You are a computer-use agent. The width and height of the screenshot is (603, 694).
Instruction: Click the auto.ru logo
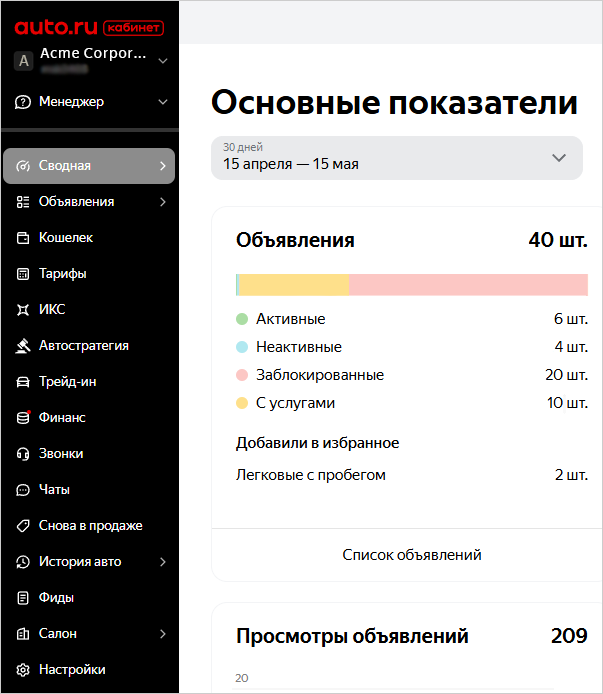pyautogui.click(x=56, y=27)
